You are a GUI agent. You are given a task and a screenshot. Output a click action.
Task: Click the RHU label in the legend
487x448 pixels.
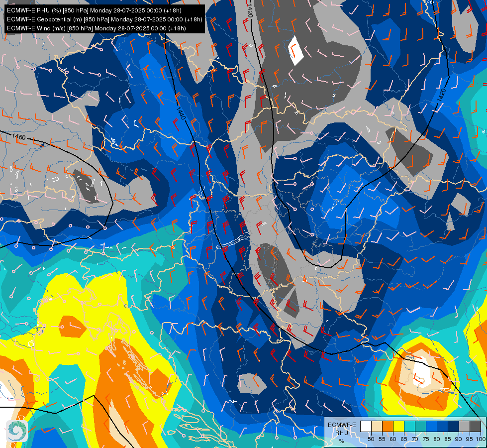tap(342, 433)
